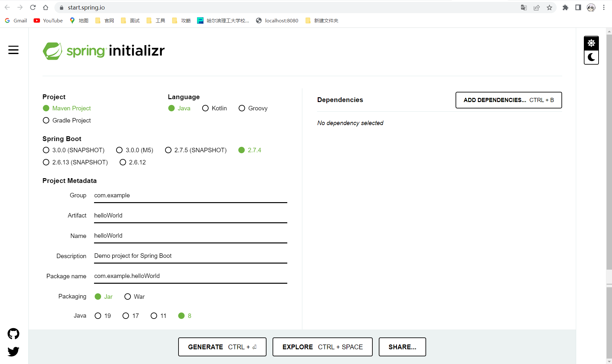Click the Generate button
612x364 pixels.
pyautogui.click(x=222, y=347)
